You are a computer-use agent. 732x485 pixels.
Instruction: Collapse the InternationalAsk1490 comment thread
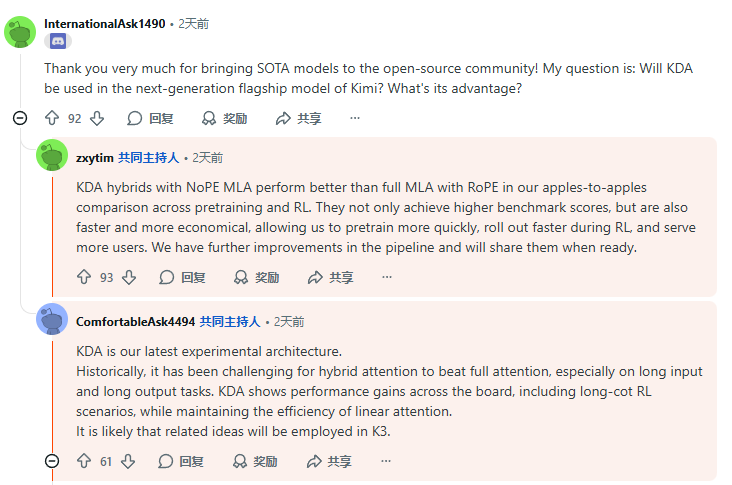pos(20,118)
